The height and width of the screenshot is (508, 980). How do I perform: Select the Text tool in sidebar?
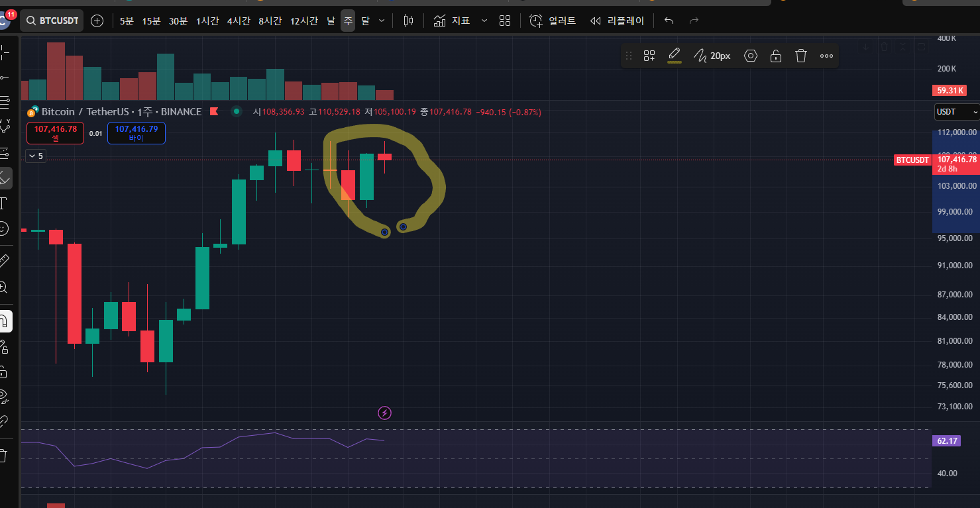coord(4,203)
